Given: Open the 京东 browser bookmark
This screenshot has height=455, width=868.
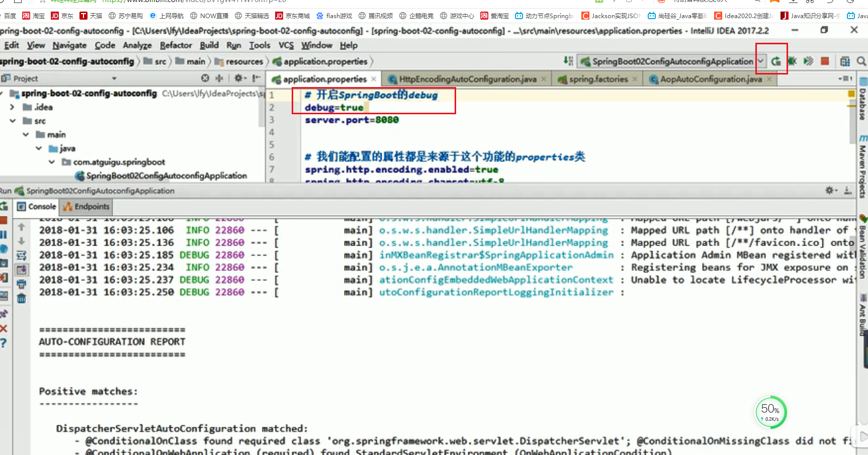Looking at the screenshot, I should [x=62, y=16].
